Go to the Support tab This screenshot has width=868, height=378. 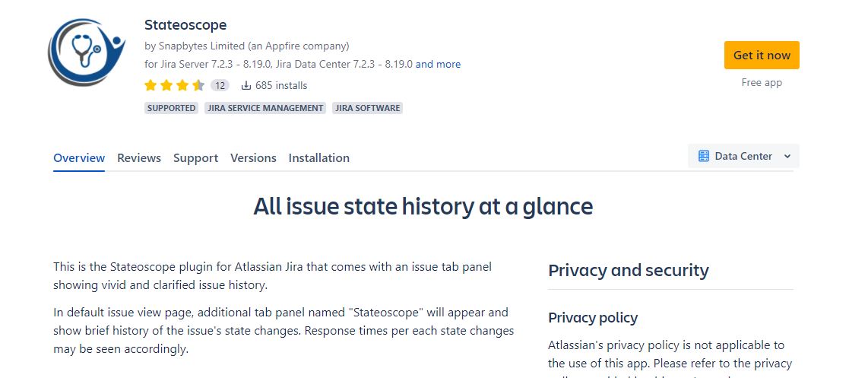click(195, 158)
